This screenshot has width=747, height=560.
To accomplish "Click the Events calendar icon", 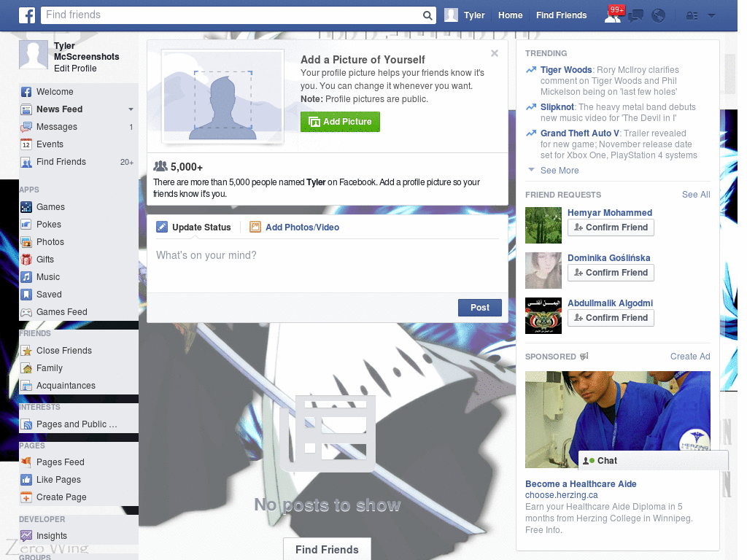I will point(27,144).
